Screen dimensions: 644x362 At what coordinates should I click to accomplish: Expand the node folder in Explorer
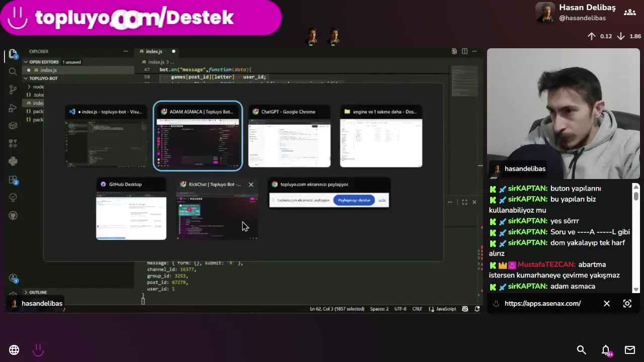pyautogui.click(x=35, y=86)
